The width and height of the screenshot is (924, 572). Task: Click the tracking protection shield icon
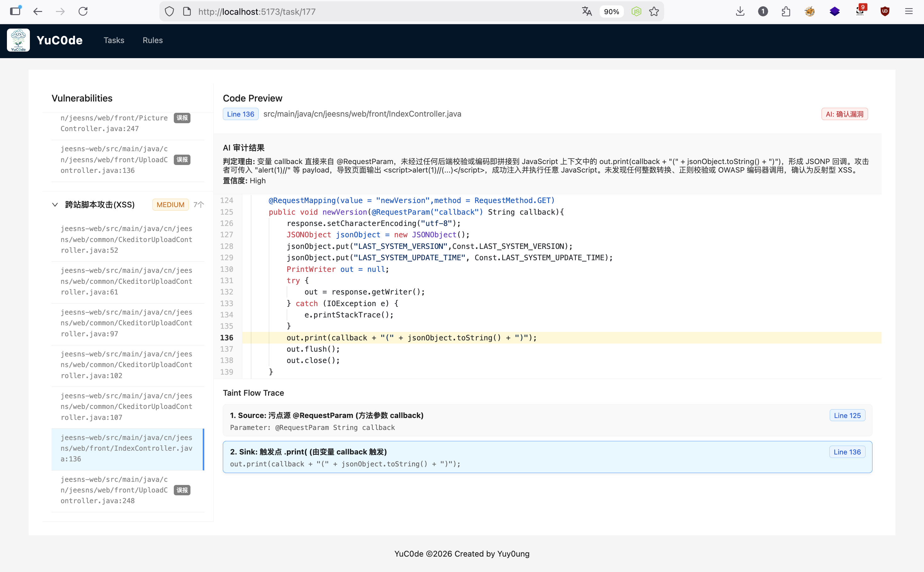[x=169, y=11]
